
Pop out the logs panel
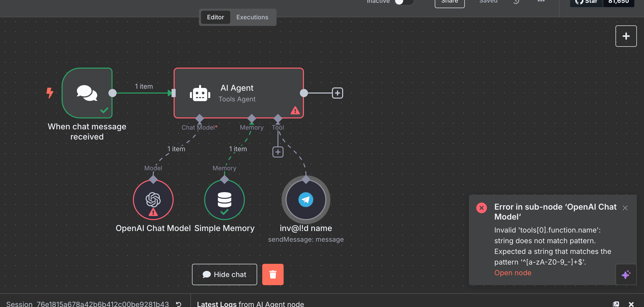616,304
